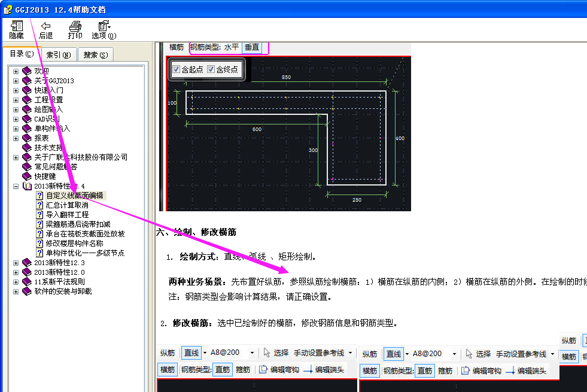The image size is (587, 392).
Task: Switch to the 索引 (Index) tab
Action: coord(59,55)
